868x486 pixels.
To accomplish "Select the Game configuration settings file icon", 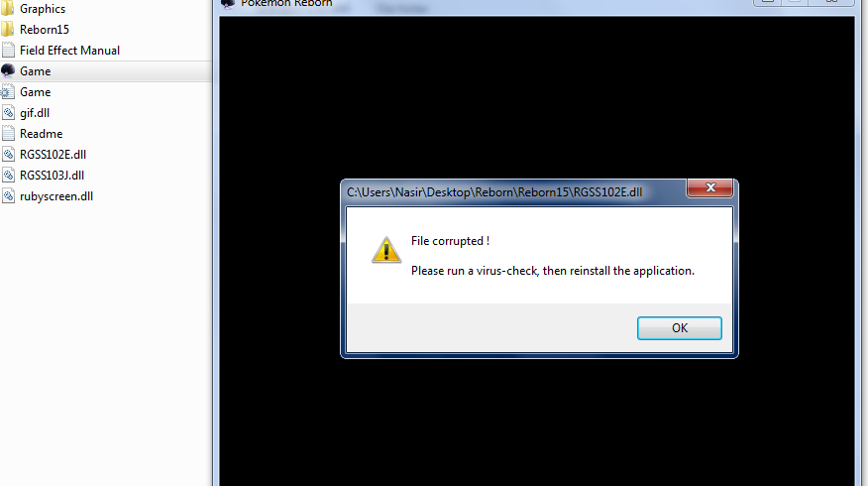I will pyautogui.click(x=7, y=92).
